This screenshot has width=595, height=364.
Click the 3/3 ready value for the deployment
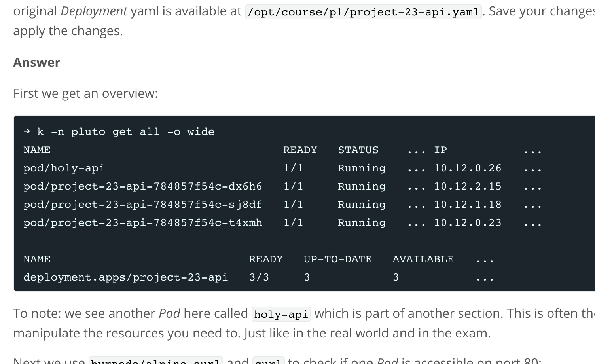point(259,277)
